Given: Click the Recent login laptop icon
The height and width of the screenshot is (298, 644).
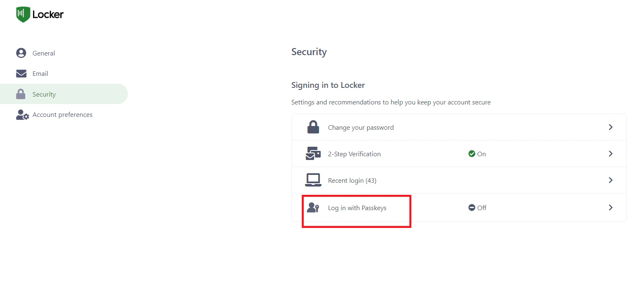Looking at the screenshot, I should [313, 180].
